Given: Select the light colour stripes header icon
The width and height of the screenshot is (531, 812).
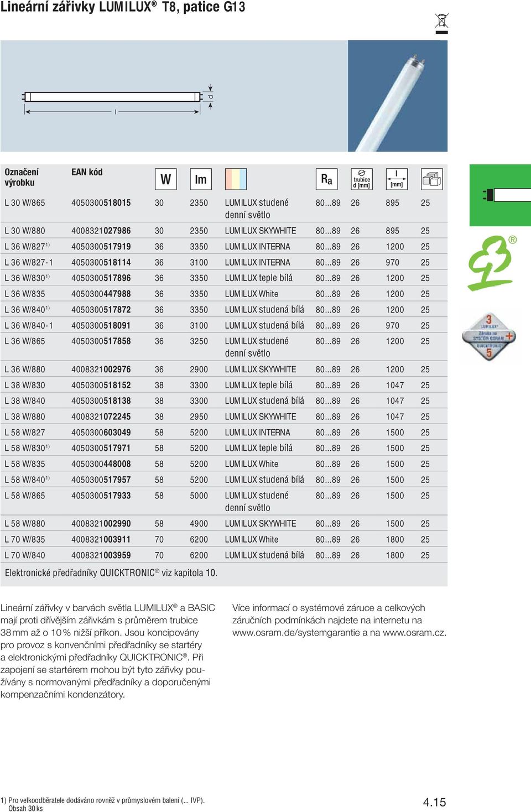Looking at the screenshot, I should coord(236,179).
